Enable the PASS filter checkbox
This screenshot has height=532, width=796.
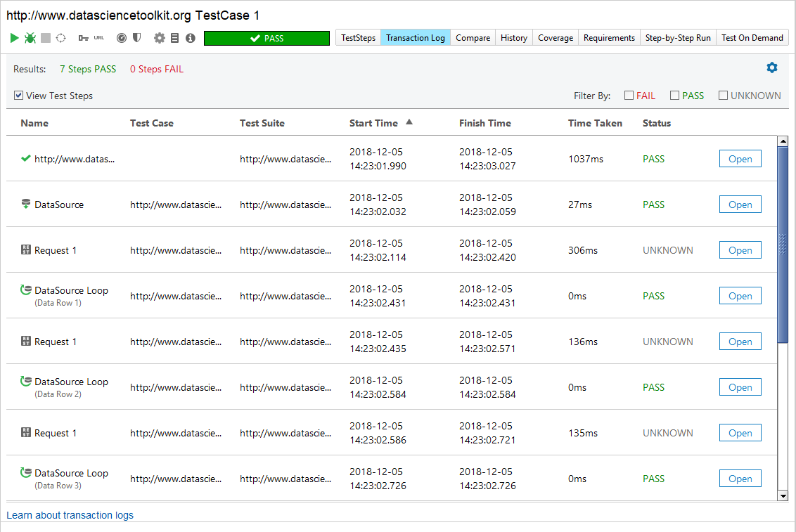click(x=674, y=96)
